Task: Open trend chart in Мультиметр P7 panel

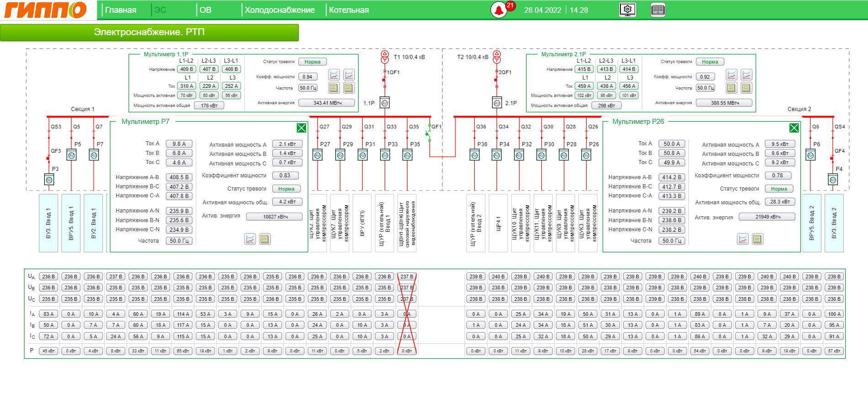Action: (250, 239)
